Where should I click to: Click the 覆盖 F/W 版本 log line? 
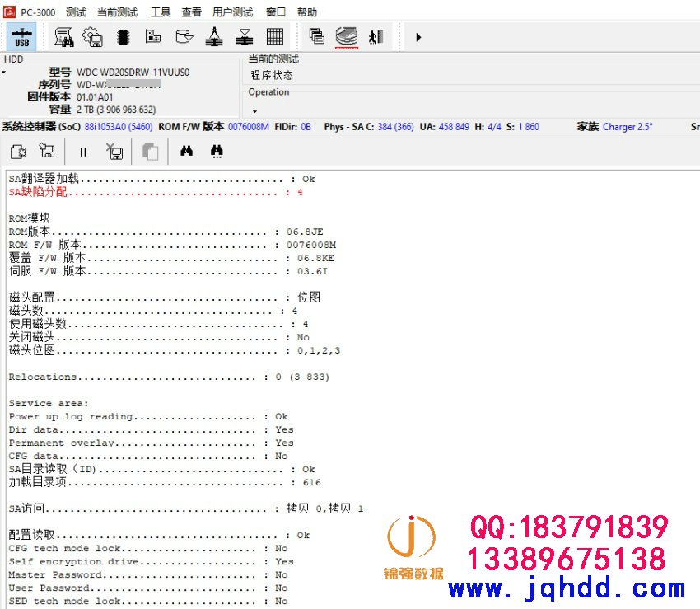(171, 258)
